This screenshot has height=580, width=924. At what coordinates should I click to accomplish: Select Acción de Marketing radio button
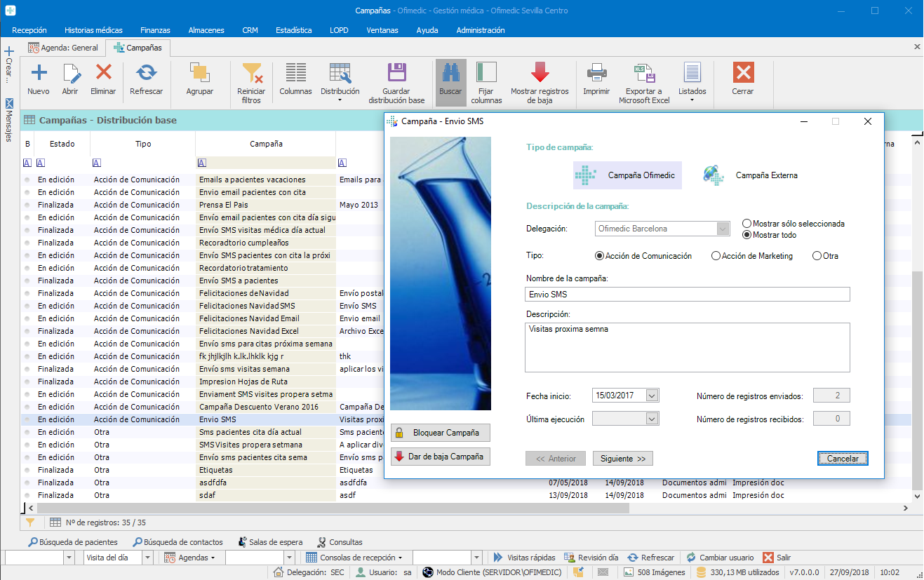click(x=716, y=256)
